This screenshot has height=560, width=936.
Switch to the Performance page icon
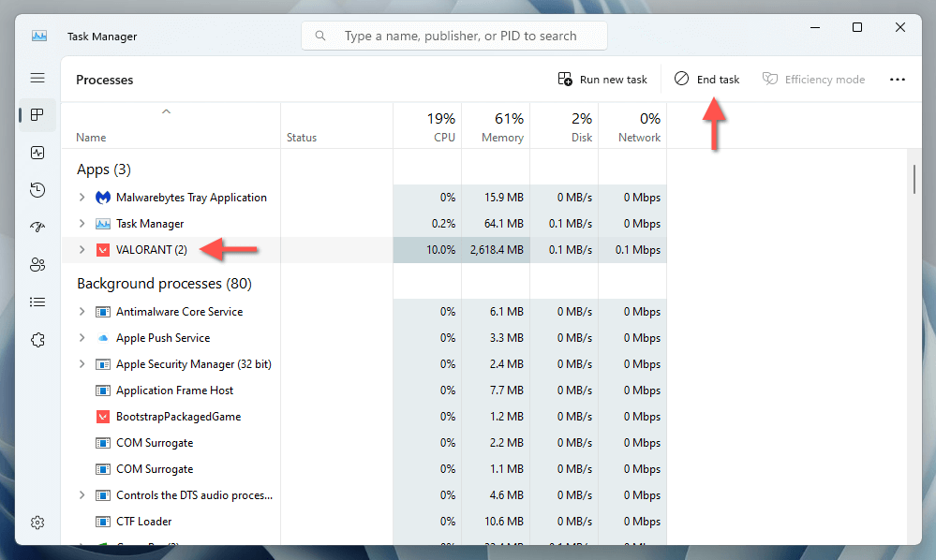pos(37,153)
